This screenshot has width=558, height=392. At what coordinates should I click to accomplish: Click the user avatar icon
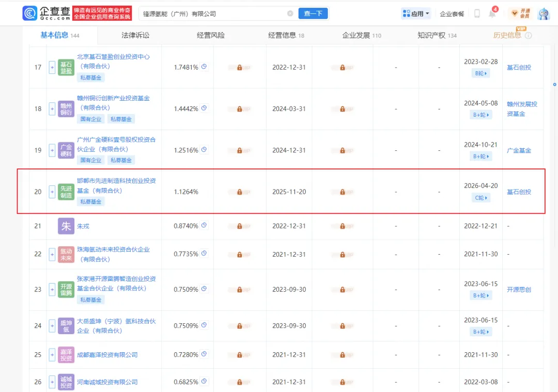pyautogui.click(x=544, y=13)
